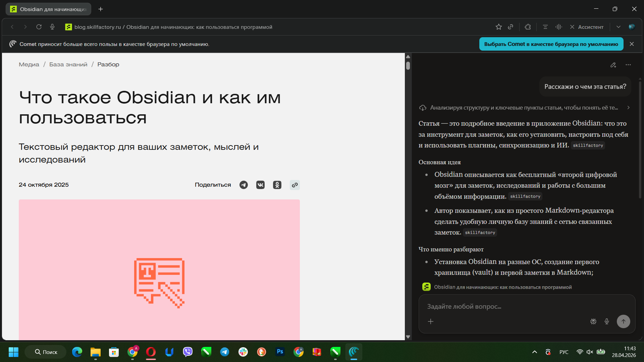
Task: Reload the current page
Action: point(39,27)
